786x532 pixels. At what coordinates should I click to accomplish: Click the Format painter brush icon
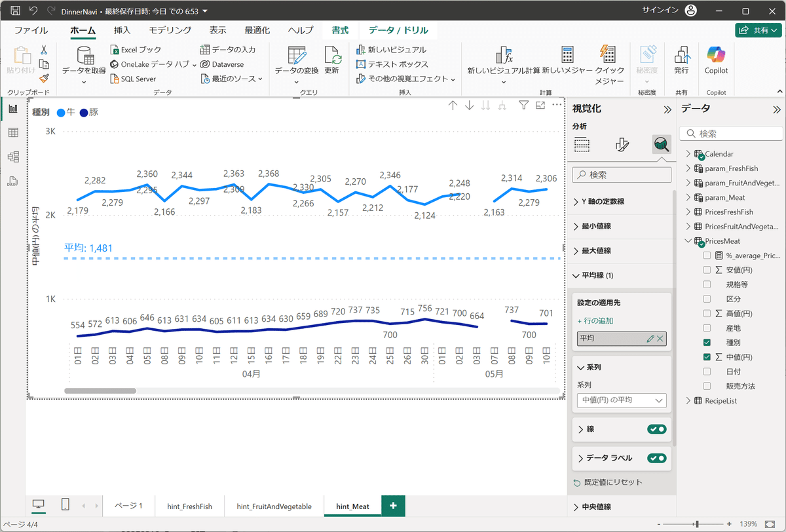click(44, 78)
